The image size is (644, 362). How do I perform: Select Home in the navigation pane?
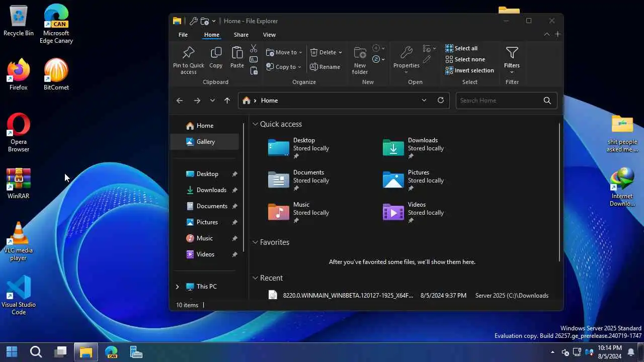pos(205,126)
